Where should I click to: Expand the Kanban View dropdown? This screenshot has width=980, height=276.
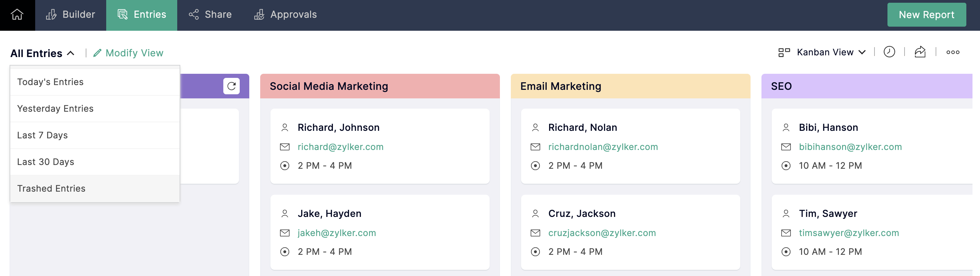pos(862,52)
